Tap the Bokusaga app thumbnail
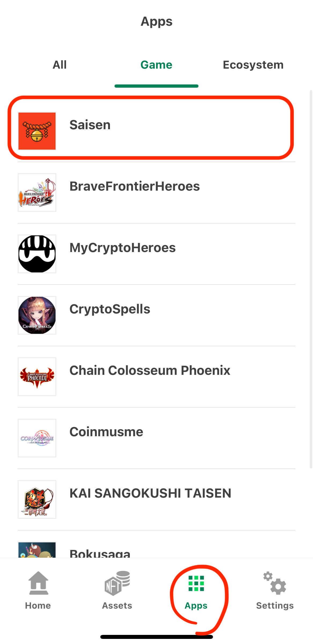Viewport: 313px width, 644px height. (x=37, y=550)
